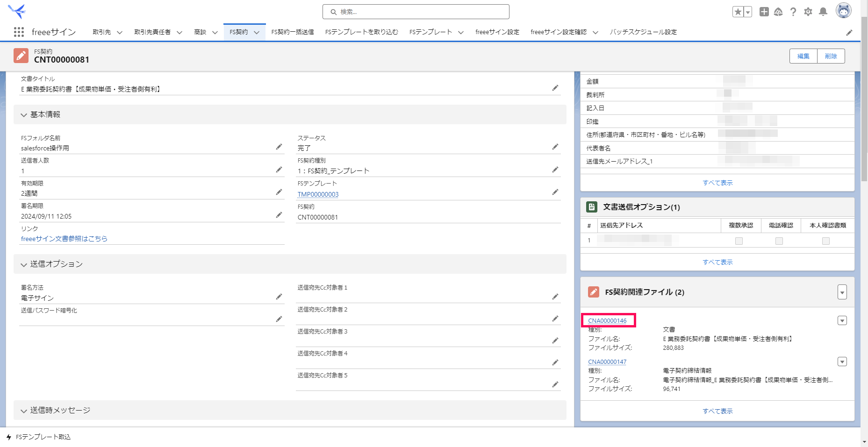Screen dimensions: 868x447
Task: Edit 送信宛先Cc対象者 1 pencil
Action: pos(555,297)
